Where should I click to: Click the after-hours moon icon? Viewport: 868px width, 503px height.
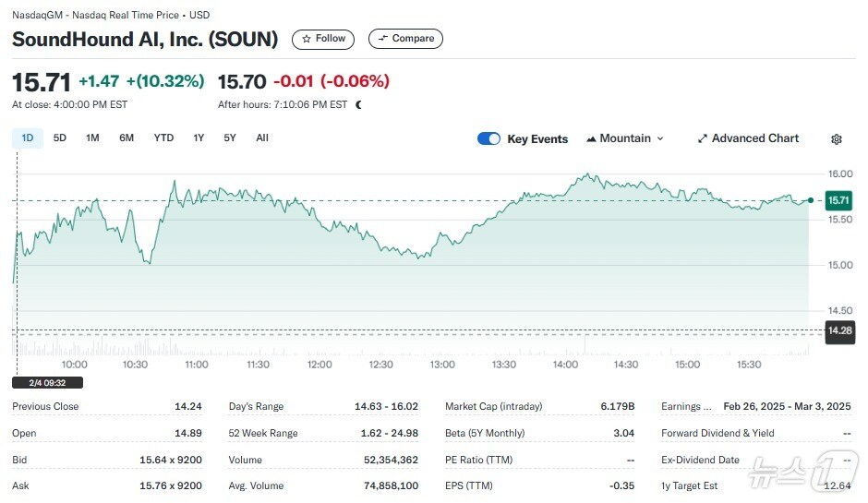pyautogui.click(x=358, y=105)
